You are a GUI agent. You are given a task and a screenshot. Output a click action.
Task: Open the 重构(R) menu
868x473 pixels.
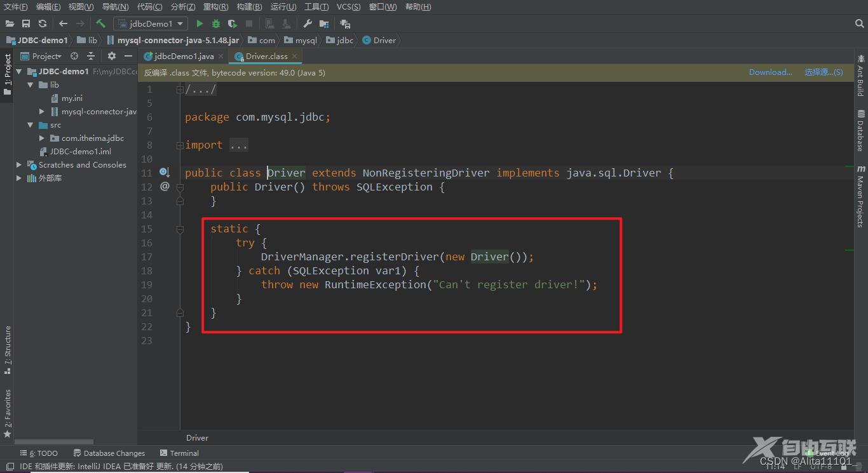(215, 7)
